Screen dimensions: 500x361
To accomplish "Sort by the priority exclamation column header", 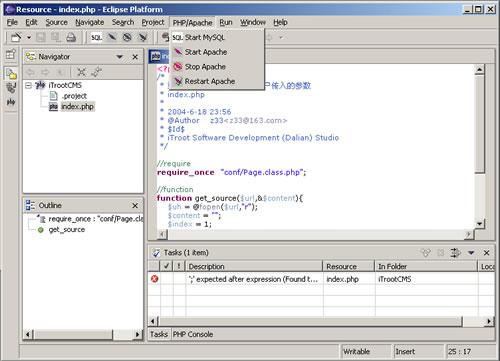I will [179, 266].
